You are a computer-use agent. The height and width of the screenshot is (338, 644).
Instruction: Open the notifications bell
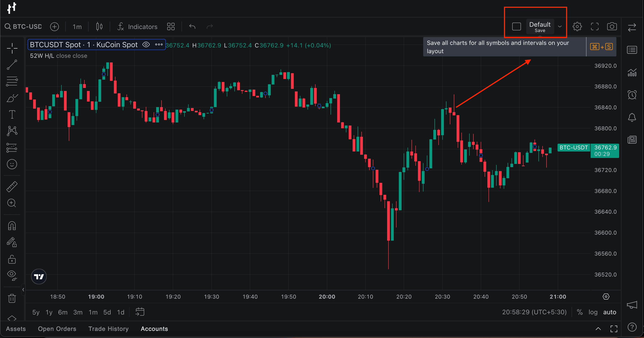[x=632, y=117]
